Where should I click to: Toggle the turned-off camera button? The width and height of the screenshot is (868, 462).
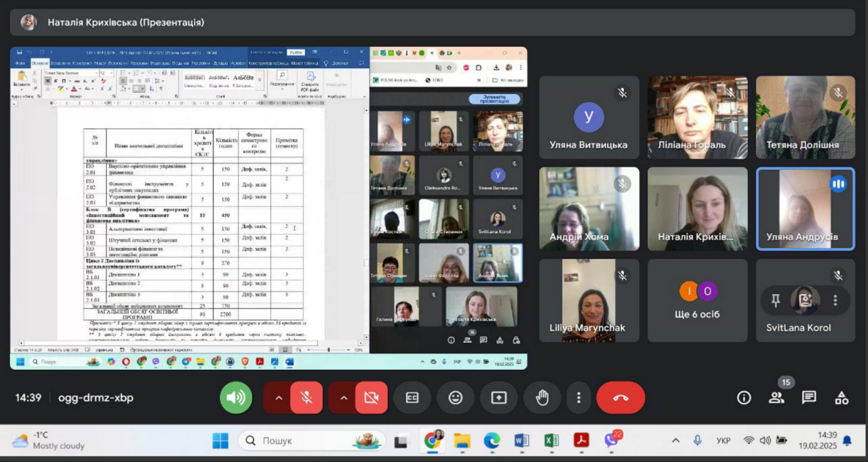point(371,398)
